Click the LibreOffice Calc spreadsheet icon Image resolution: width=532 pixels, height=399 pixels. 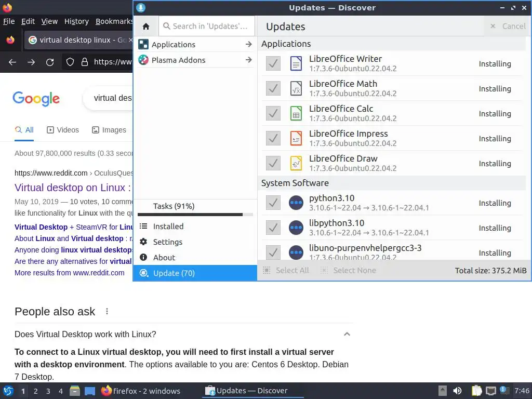coord(296,113)
